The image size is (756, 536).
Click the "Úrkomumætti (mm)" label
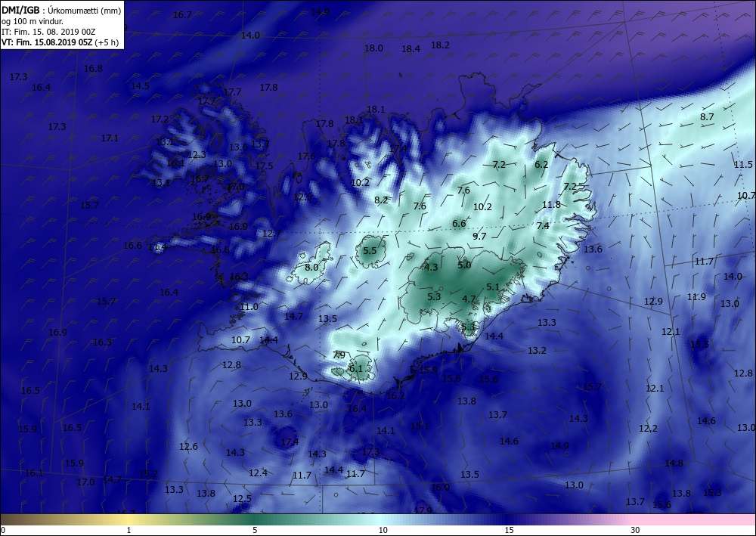[85, 9]
